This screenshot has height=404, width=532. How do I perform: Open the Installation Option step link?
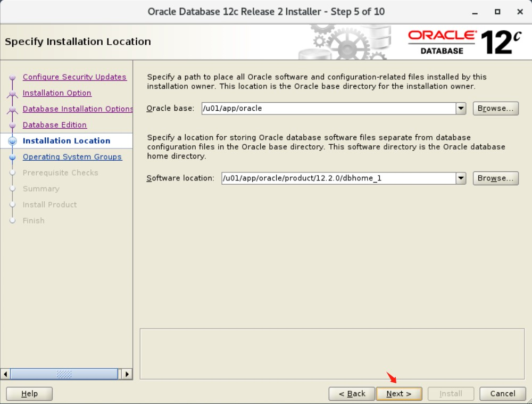[57, 93]
